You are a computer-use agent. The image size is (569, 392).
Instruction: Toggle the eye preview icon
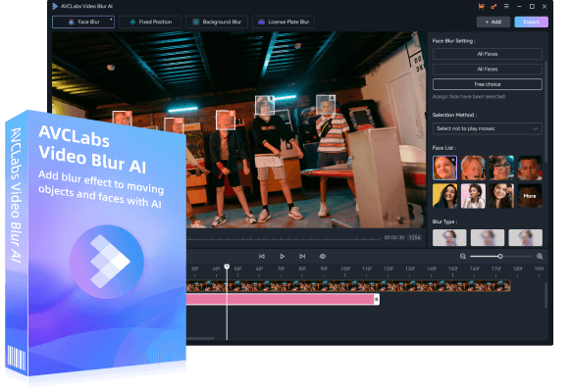322,257
